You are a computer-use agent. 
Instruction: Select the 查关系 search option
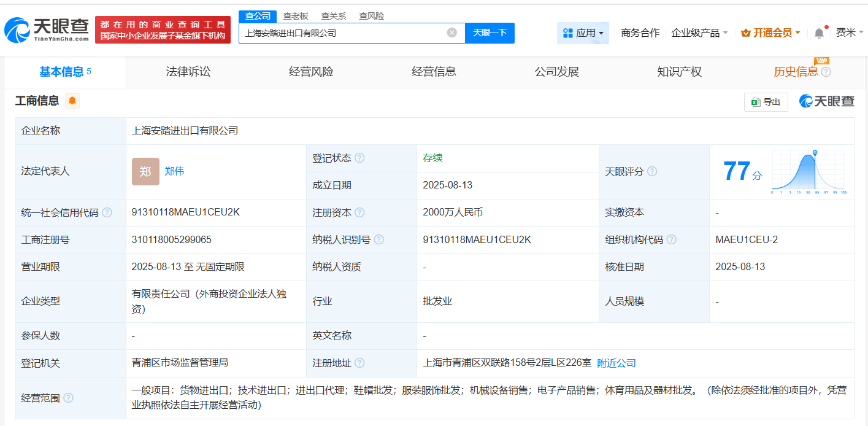334,16
